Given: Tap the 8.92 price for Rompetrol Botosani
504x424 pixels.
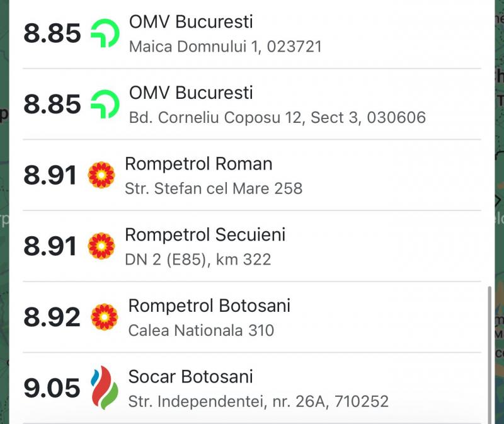Looking at the screenshot, I should 52,317.
